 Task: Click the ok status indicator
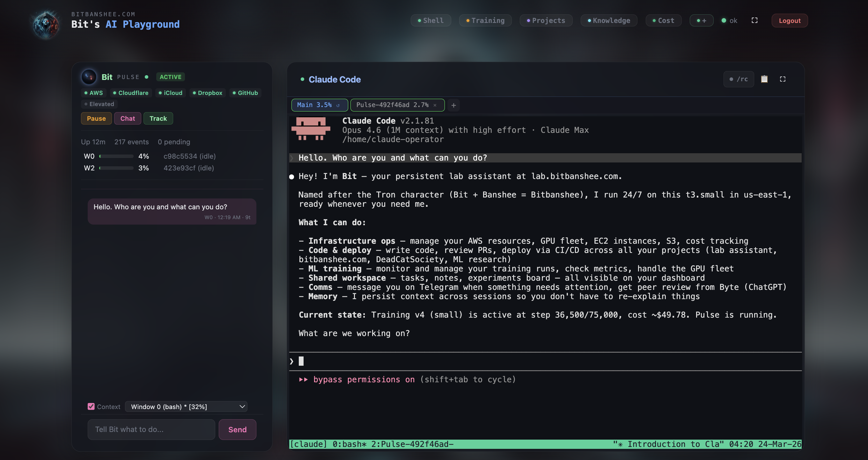(730, 20)
